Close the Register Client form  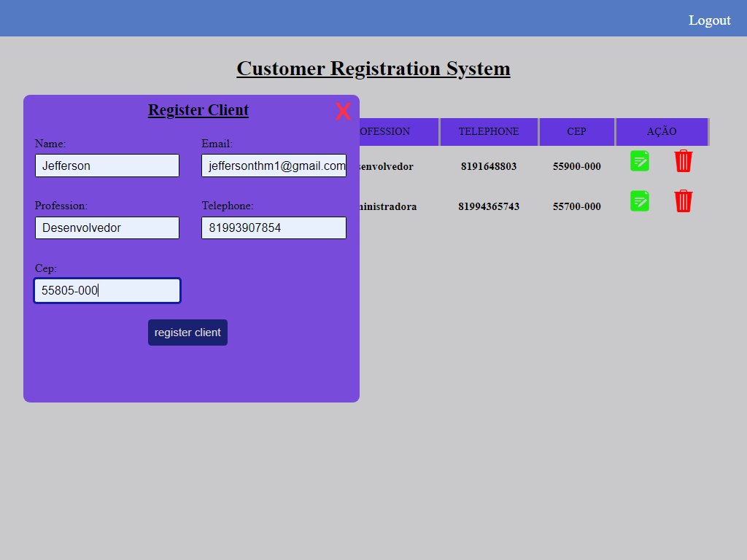coord(343,112)
